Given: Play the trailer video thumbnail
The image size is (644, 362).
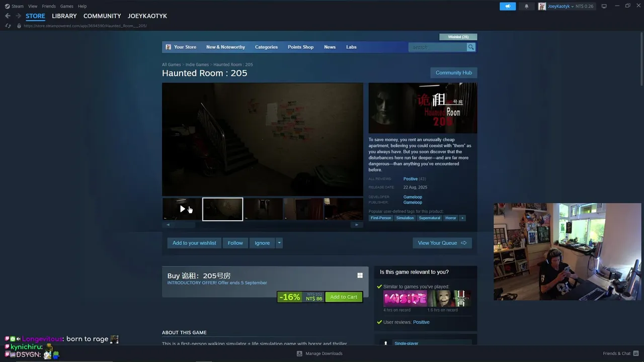Looking at the screenshot, I should tap(182, 209).
